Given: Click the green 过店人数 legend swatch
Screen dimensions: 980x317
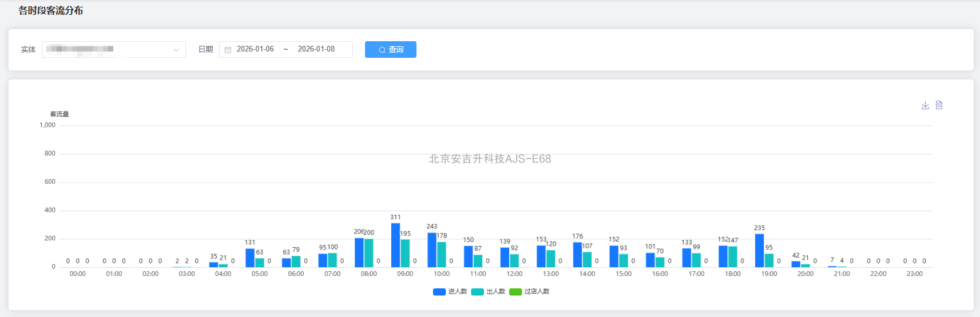Looking at the screenshot, I should coord(515,292).
